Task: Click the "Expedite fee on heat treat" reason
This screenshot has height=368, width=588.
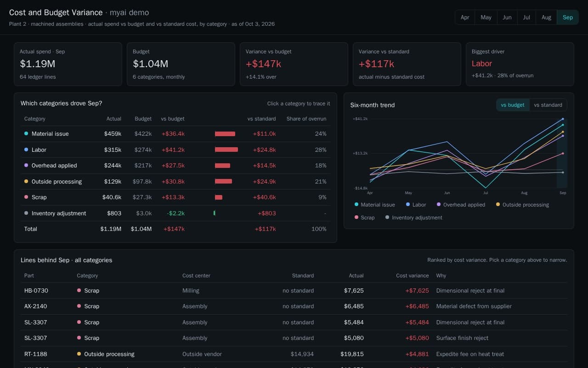Action: [470, 354]
